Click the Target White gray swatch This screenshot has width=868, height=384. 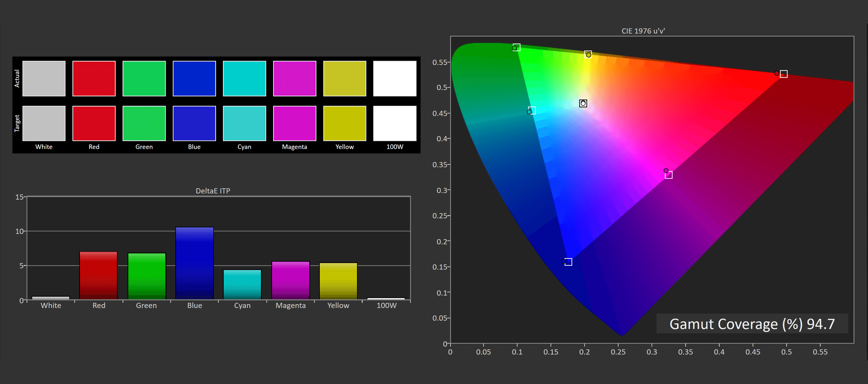pos(44,123)
